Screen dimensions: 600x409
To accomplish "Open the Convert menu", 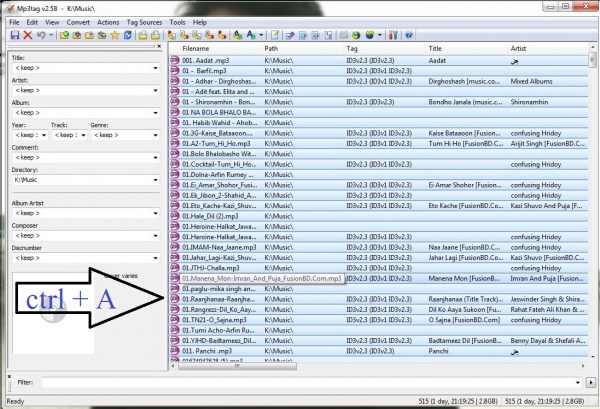I will point(78,22).
